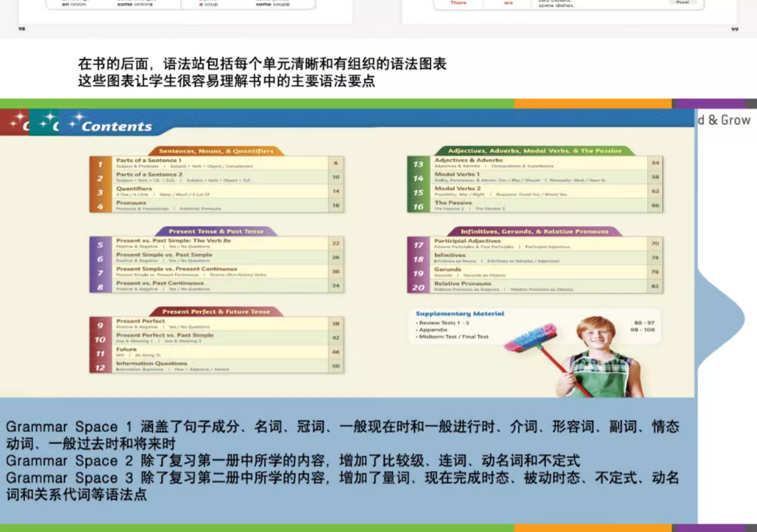The width and height of the screenshot is (757, 532).
Task: Click unit title "Participial Adjectives"
Action: [467, 241]
